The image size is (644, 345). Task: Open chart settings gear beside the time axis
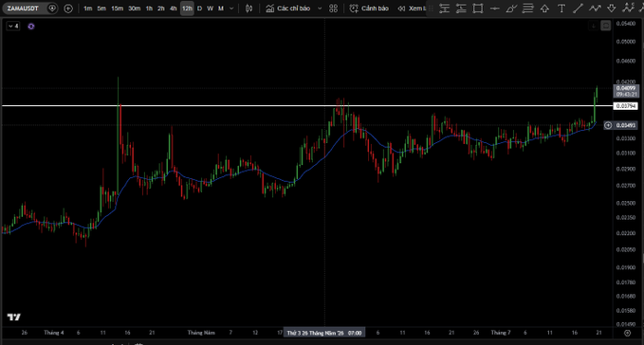627,333
